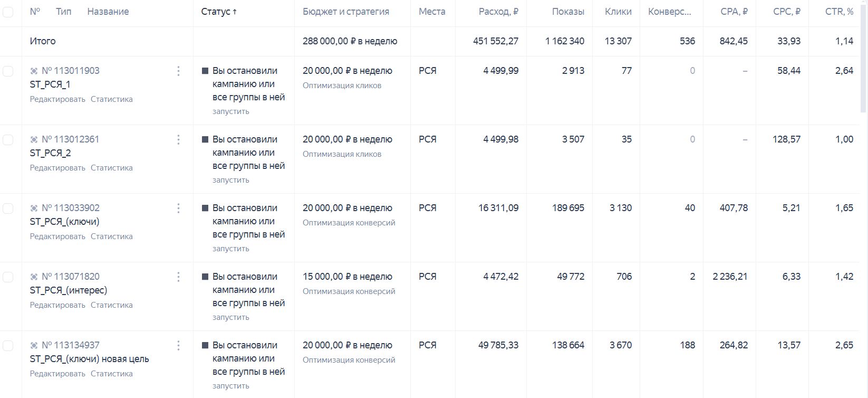The height and width of the screenshot is (398, 868).
Task: Check the checkbox for campaign № 113071820
Action: click(8, 277)
